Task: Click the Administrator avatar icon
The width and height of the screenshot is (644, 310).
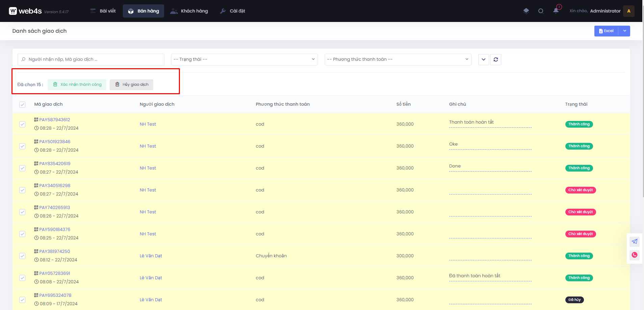Action: coord(628,11)
